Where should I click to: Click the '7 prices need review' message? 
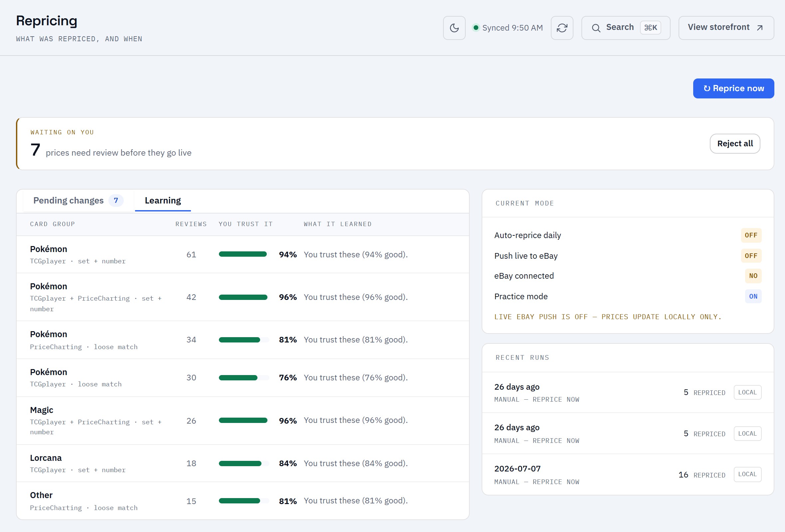pyautogui.click(x=111, y=150)
